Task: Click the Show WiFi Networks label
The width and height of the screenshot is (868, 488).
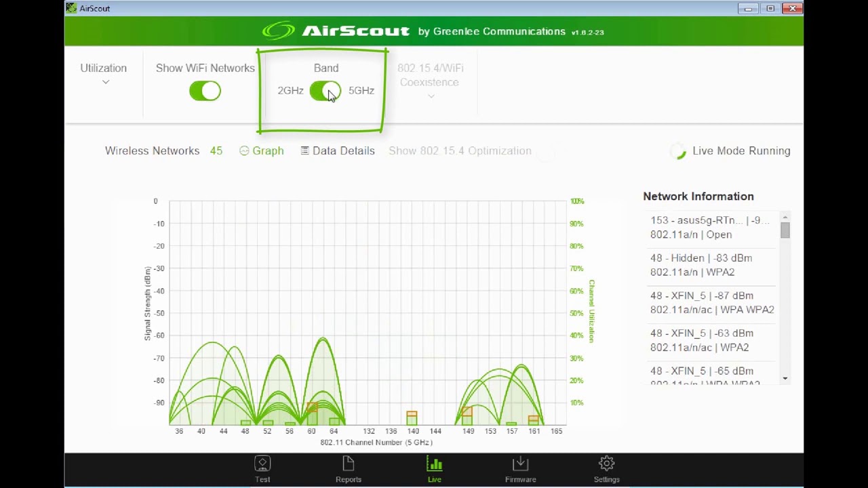Action: pos(205,68)
